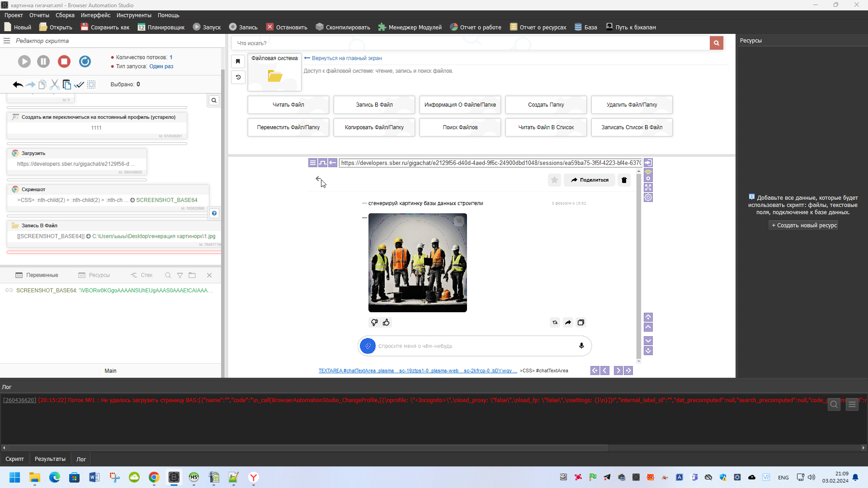Change launch type 'Один раз' value
The height and width of the screenshot is (488, 868).
coord(161,66)
